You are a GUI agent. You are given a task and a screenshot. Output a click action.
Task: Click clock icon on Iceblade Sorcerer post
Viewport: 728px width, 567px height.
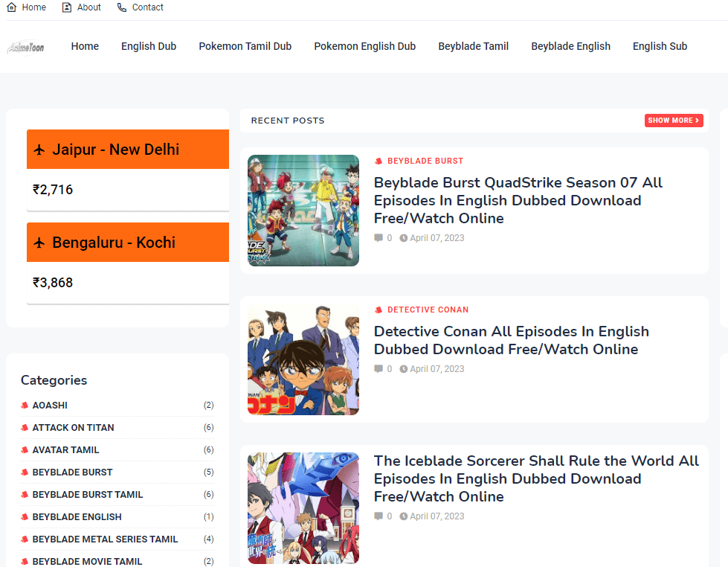(404, 516)
